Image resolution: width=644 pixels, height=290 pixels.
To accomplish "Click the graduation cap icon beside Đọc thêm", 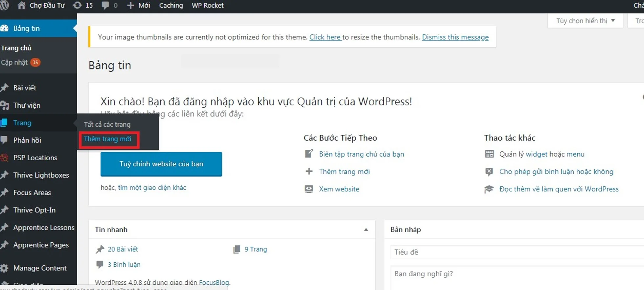I will pos(489,189).
